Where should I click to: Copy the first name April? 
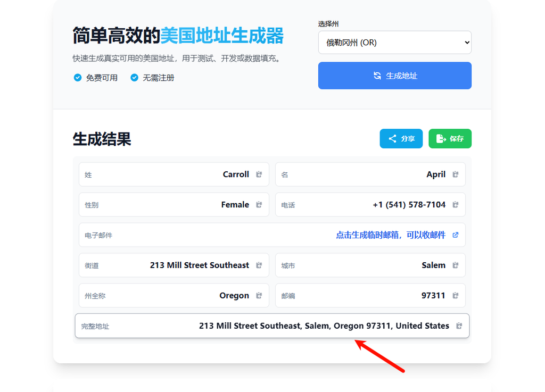click(456, 174)
